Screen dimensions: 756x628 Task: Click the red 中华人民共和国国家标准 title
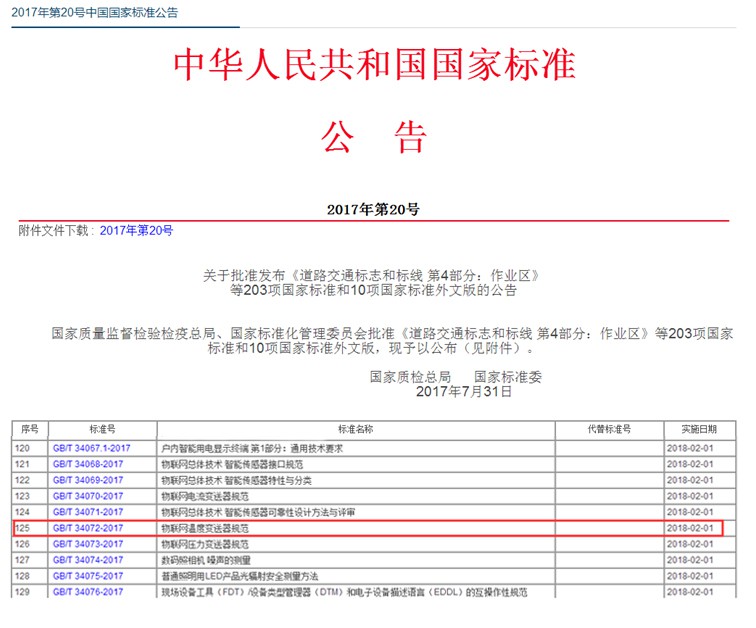(376, 64)
